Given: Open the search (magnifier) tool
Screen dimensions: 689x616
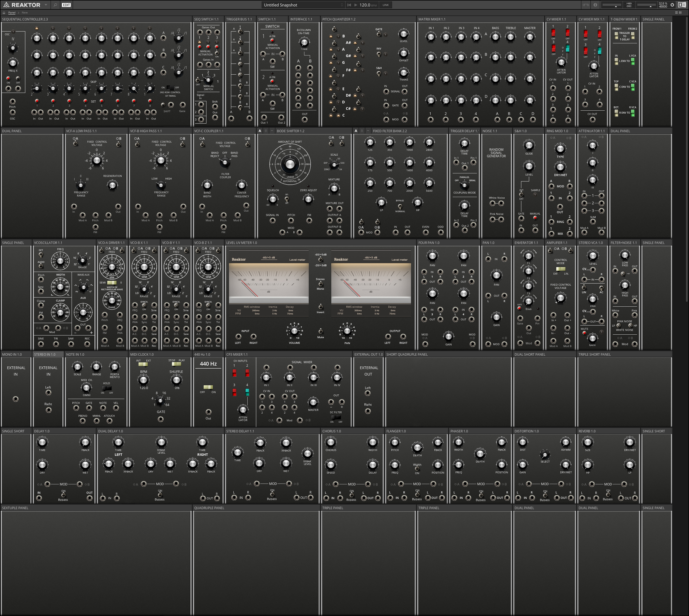Looking at the screenshot, I should 55,5.
